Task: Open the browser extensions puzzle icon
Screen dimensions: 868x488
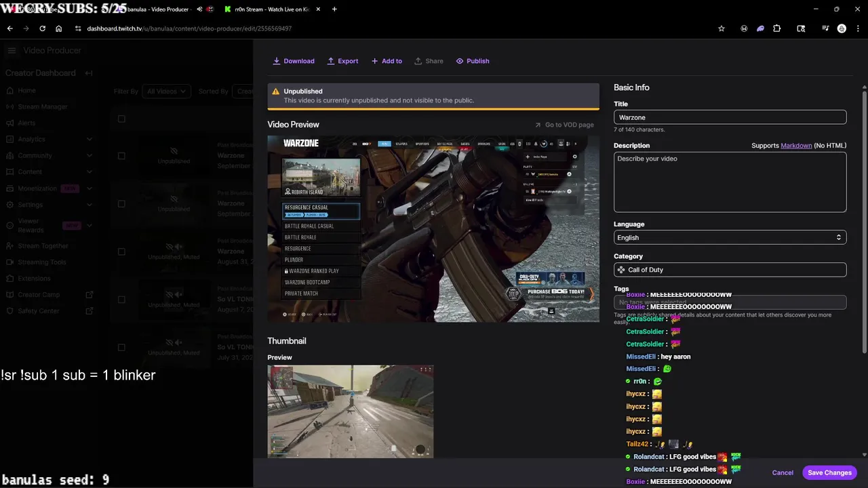Action: click(777, 28)
